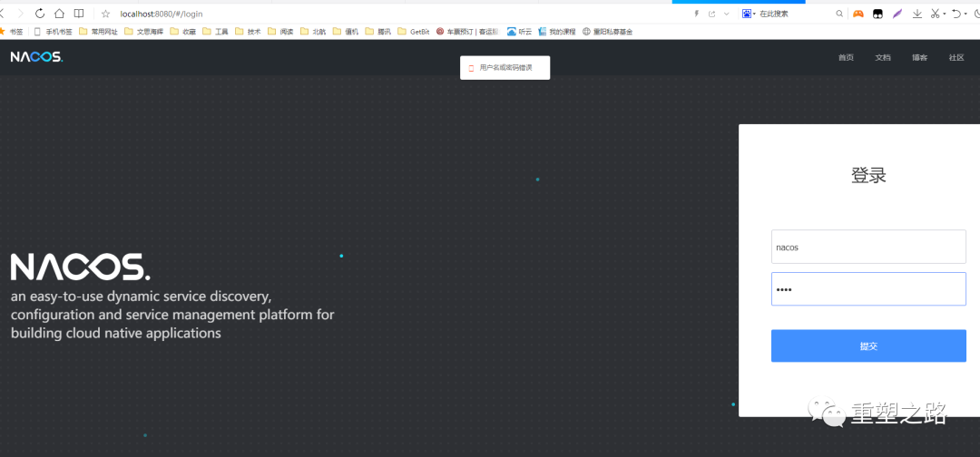Open the downloads arrow icon

coord(916,13)
